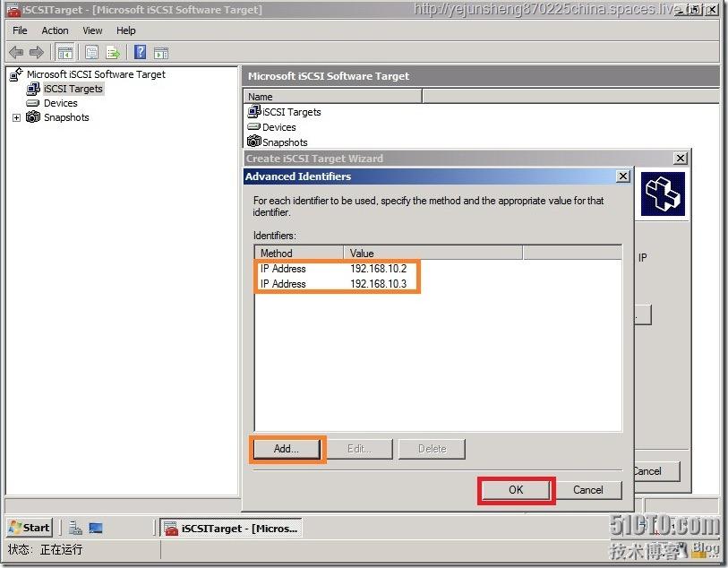The height and width of the screenshot is (568, 728).
Task: Select iSCSI Targets in the left tree
Action: point(73,89)
